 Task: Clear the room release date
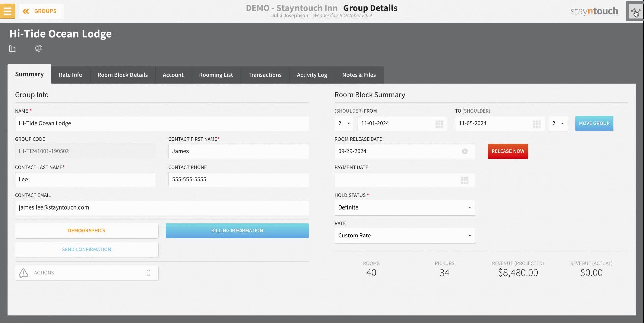click(x=465, y=151)
